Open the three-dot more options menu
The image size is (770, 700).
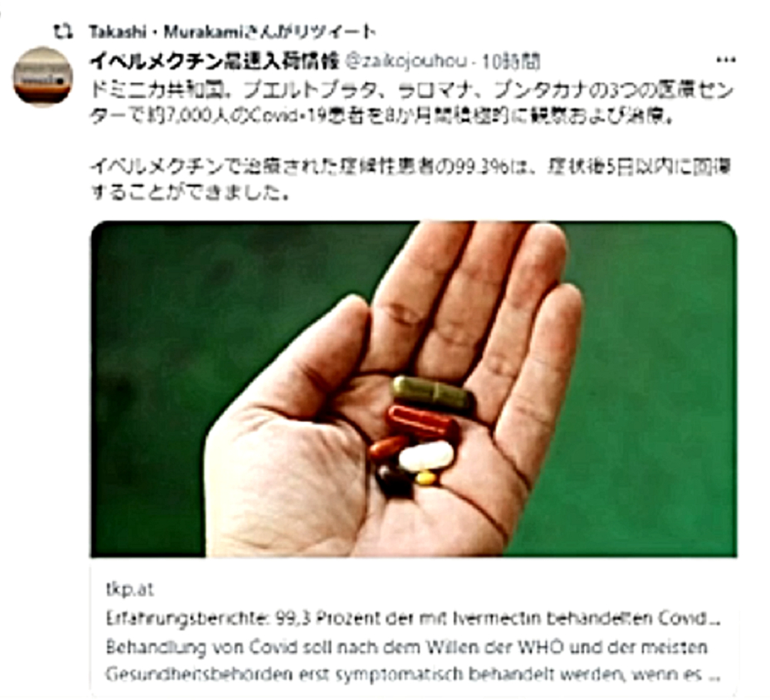tap(725, 60)
